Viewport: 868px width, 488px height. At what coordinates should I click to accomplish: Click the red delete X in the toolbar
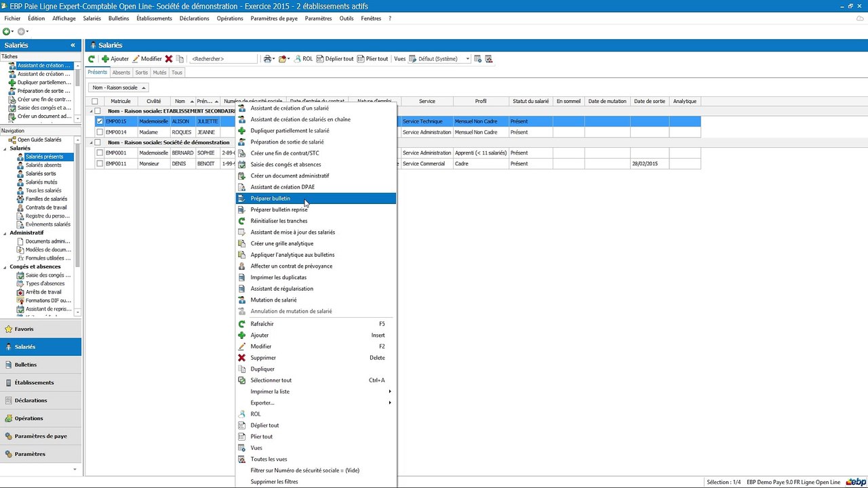pos(169,59)
